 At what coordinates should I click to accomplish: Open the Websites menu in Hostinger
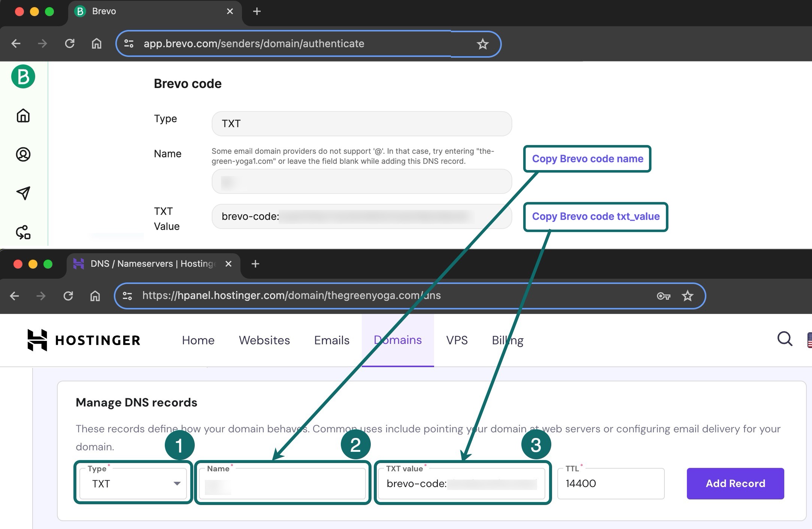click(x=264, y=340)
